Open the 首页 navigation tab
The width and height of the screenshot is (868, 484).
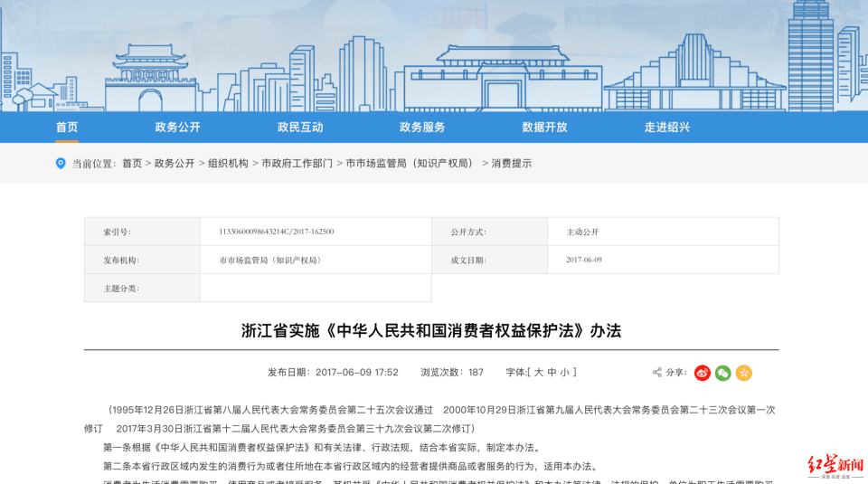(x=67, y=128)
